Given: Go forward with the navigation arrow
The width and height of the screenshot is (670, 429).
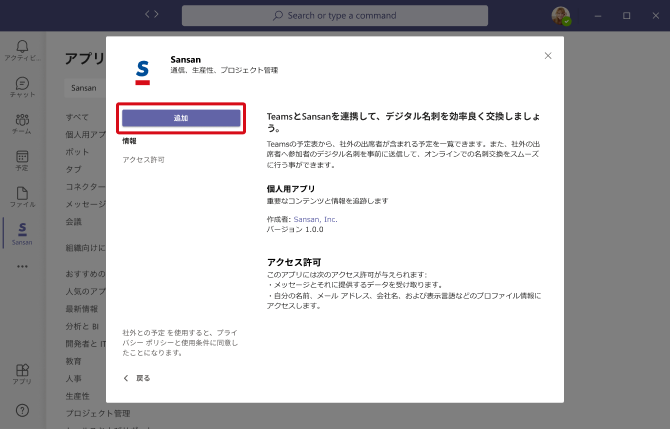Looking at the screenshot, I should (156, 14).
